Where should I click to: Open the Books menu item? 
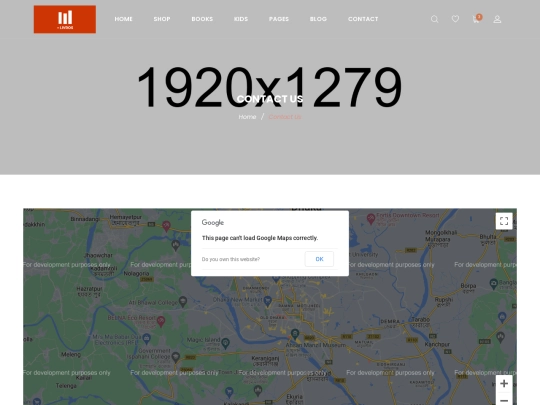[202, 19]
